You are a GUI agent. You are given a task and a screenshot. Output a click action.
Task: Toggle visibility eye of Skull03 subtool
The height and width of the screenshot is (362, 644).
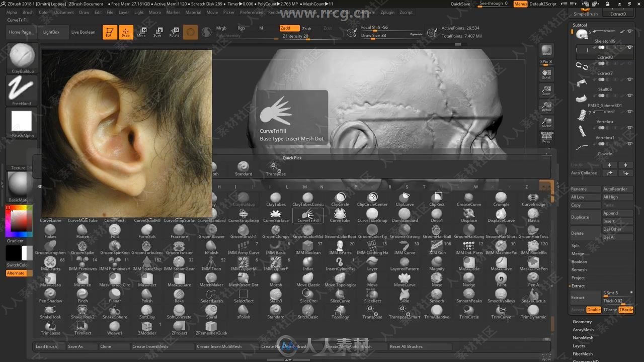tap(630, 79)
